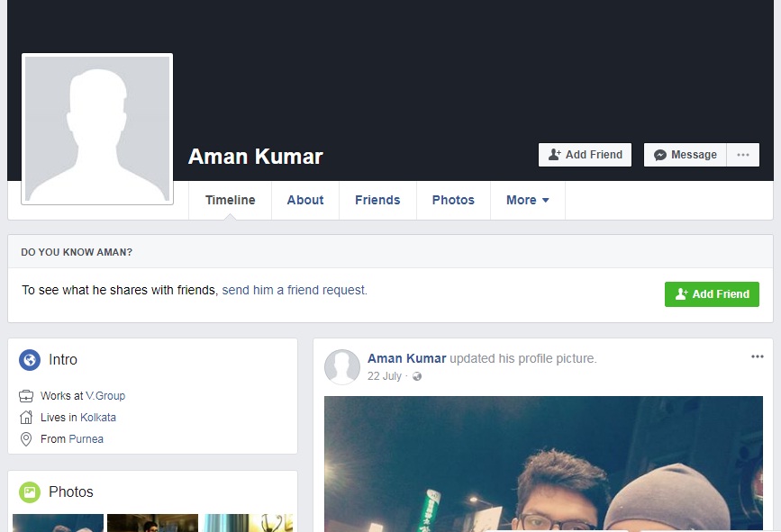The width and height of the screenshot is (781, 532).
Task: Open the Kolkata location link
Action: 98,418
